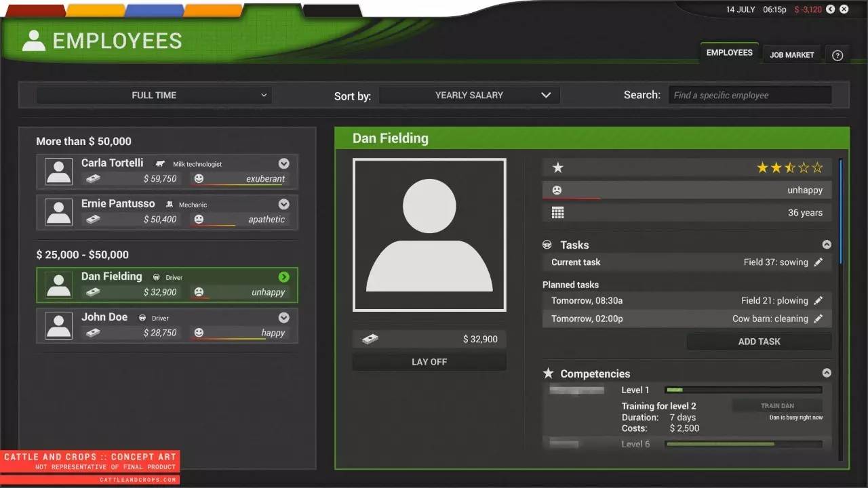
Task: Click the two-and-a-half star rating
Action: [790, 167]
